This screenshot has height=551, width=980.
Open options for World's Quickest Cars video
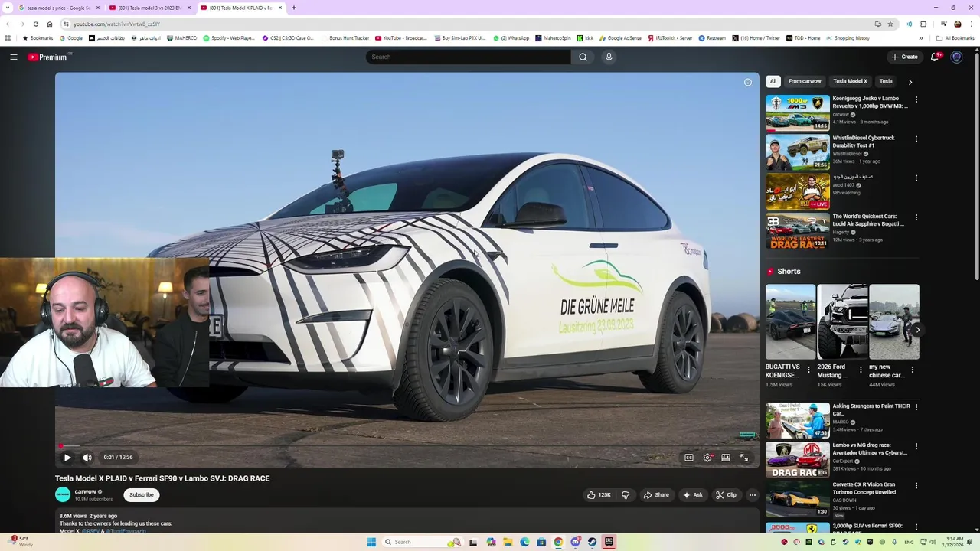[x=916, y=217]
